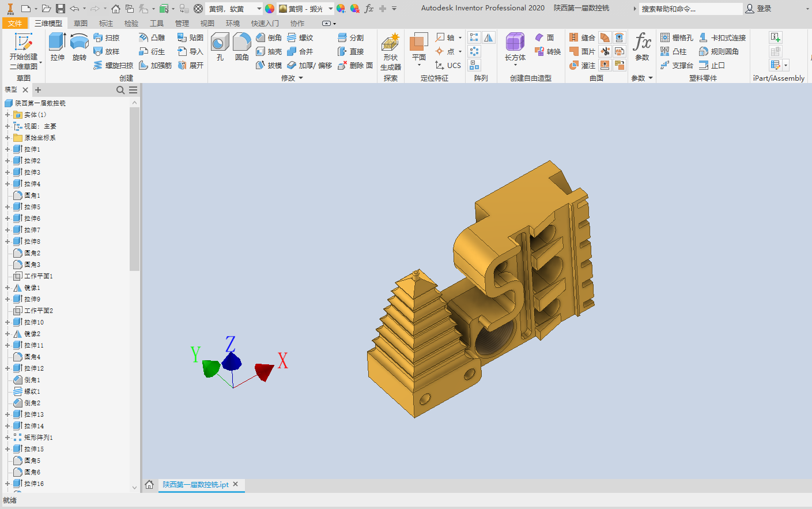Expand the 拉伸1 feature node
Viewport: 812px width, 509px height.
pos(7,149)
